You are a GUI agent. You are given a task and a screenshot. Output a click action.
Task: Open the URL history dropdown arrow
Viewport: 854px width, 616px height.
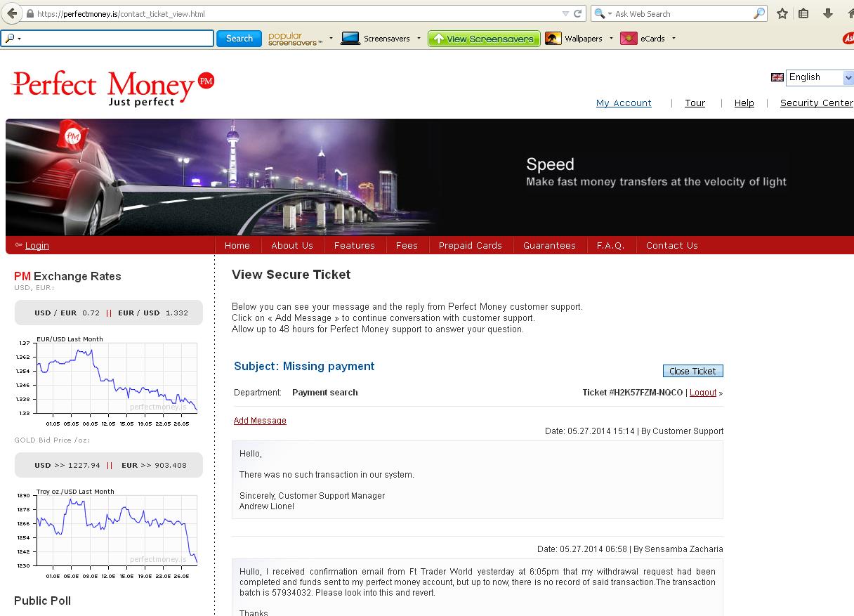point(566,13)
